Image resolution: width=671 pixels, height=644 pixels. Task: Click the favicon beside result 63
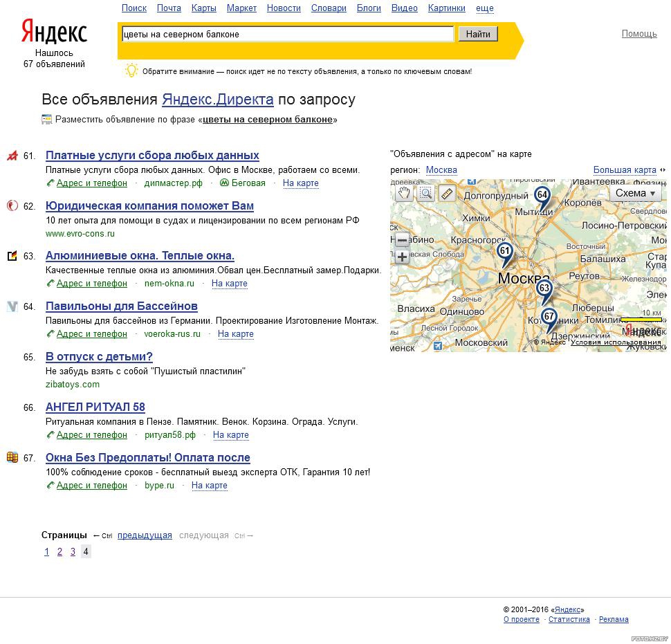pyautogui.click(x=12, y=256)
